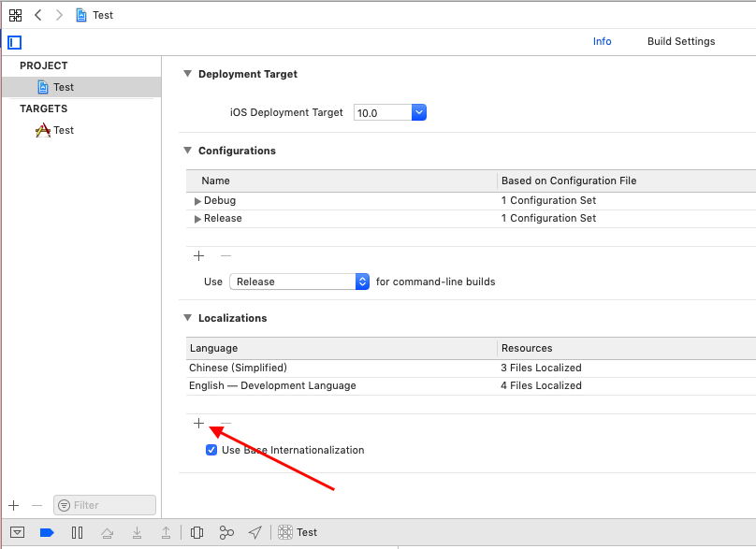The image size is (756, 549).
Task: Open the related items grid menu
Action: [x=15, y=15]
